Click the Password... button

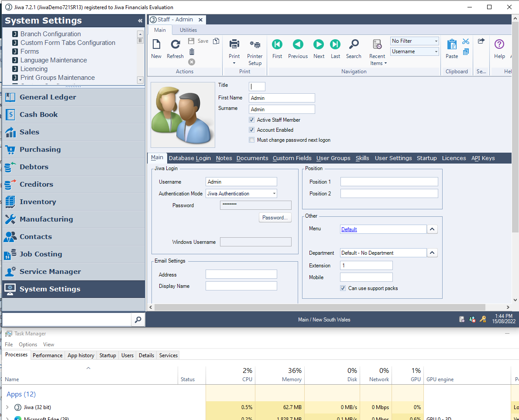[275, 218]
